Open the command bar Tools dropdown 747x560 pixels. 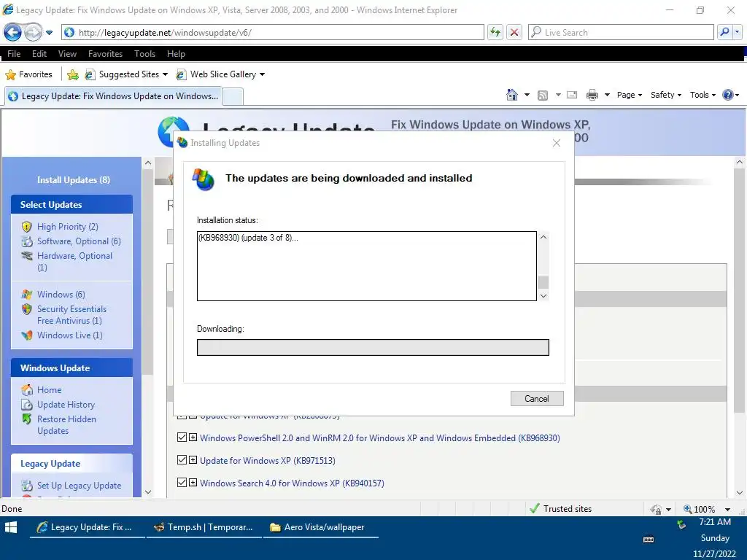(x=703, y=95)
